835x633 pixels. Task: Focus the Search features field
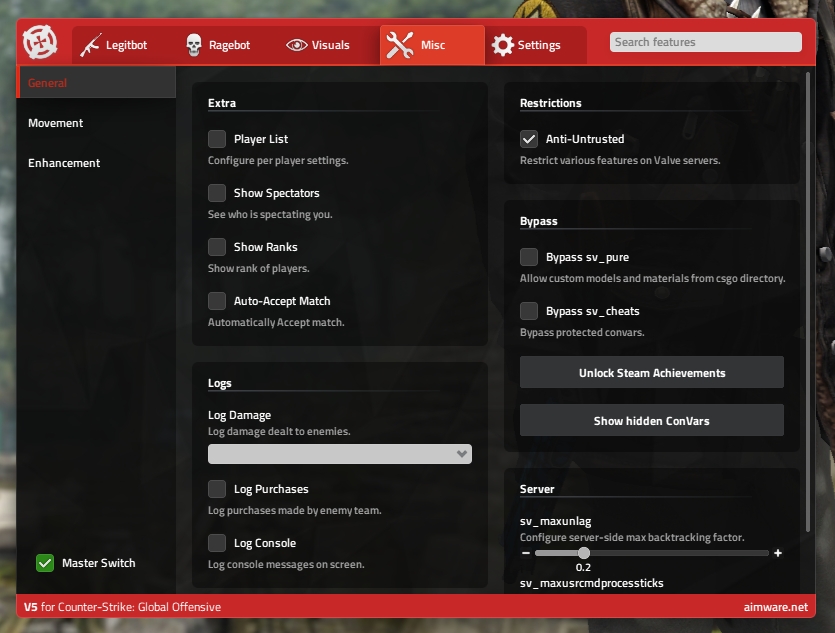(x=705, y=42)
